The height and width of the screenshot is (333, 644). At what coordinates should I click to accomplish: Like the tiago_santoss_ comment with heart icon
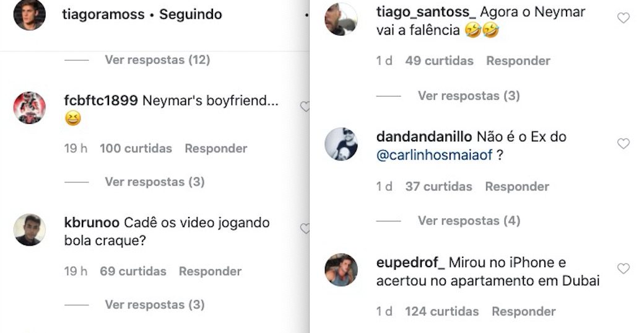click(624, 18)
